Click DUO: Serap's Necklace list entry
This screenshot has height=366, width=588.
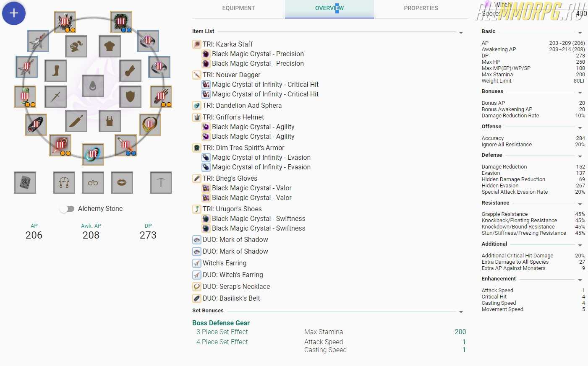click(236, 286)
